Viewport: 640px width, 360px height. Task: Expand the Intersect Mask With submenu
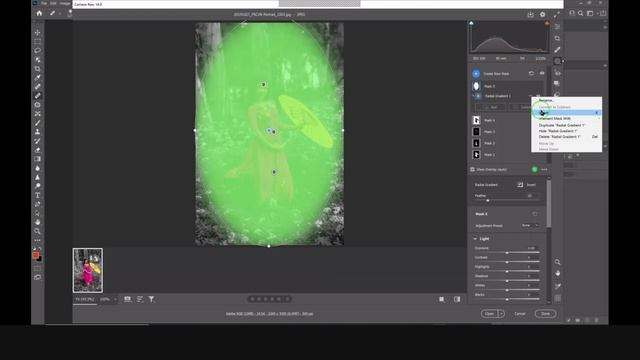click(x=567, y=118)
